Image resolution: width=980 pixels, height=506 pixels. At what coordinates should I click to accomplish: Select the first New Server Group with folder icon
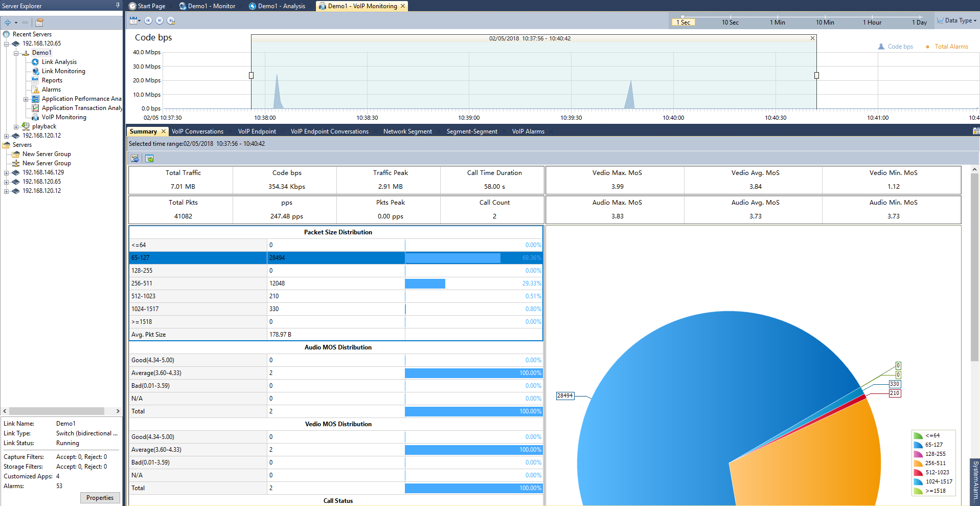[x=47, y=154]
